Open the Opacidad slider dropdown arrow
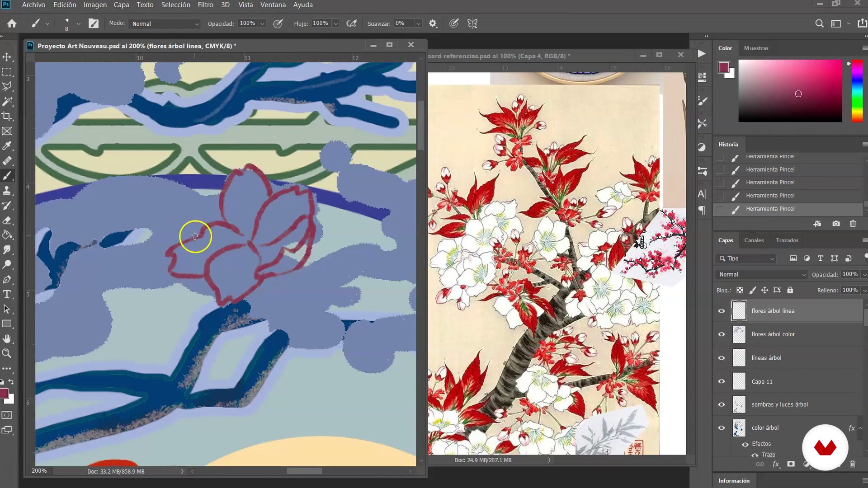Screen dimensions: 868x488 pos(262,23)
